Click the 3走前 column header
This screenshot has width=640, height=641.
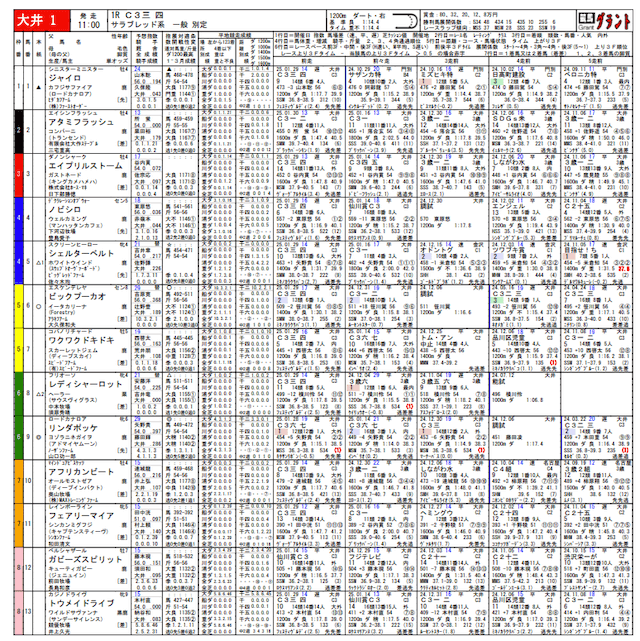point(452,61)
